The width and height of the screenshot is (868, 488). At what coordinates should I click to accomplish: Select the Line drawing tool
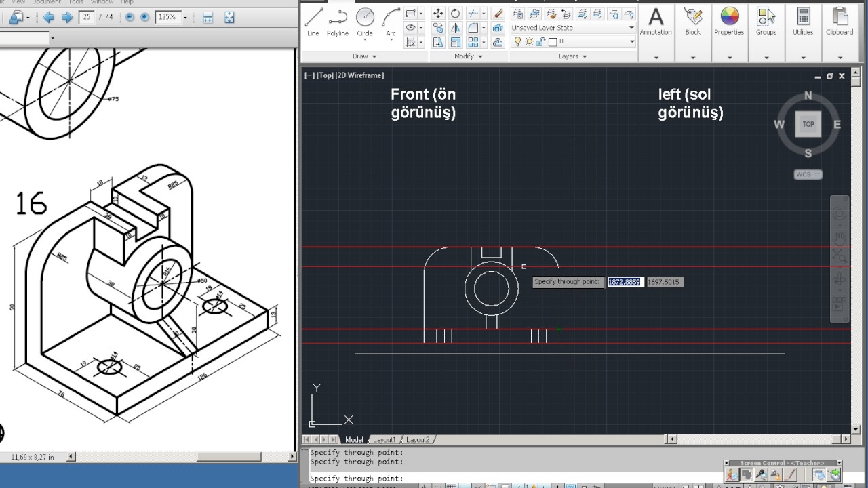coord(313,22)
